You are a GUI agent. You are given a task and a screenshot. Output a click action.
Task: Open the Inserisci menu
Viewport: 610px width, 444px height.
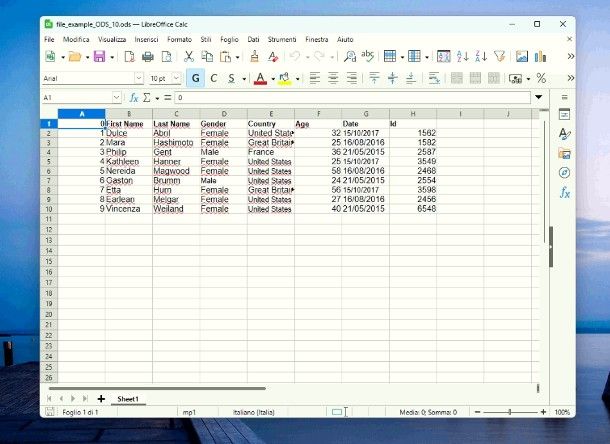pos(146,39)
